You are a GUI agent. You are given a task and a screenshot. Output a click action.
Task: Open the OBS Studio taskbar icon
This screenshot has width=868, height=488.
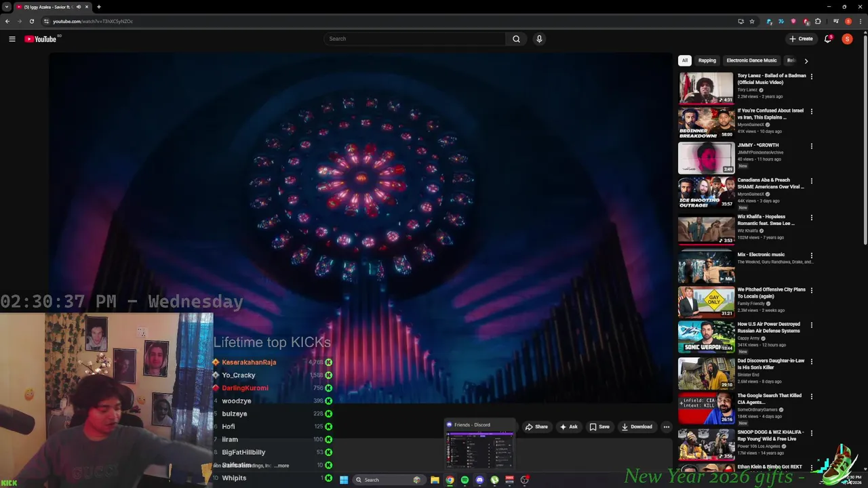click(x=524, y=480)
